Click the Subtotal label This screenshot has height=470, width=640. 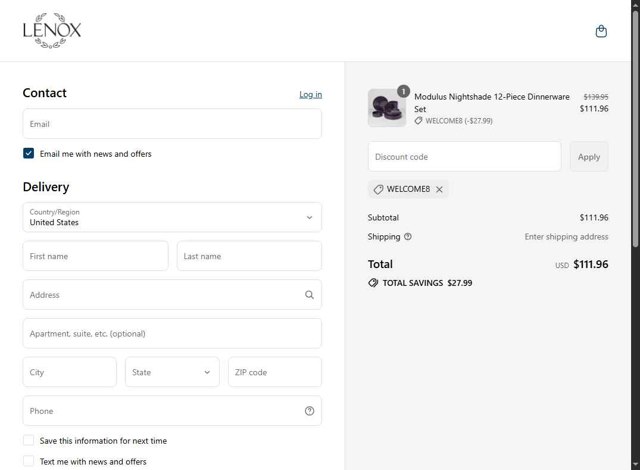point(383,217)
